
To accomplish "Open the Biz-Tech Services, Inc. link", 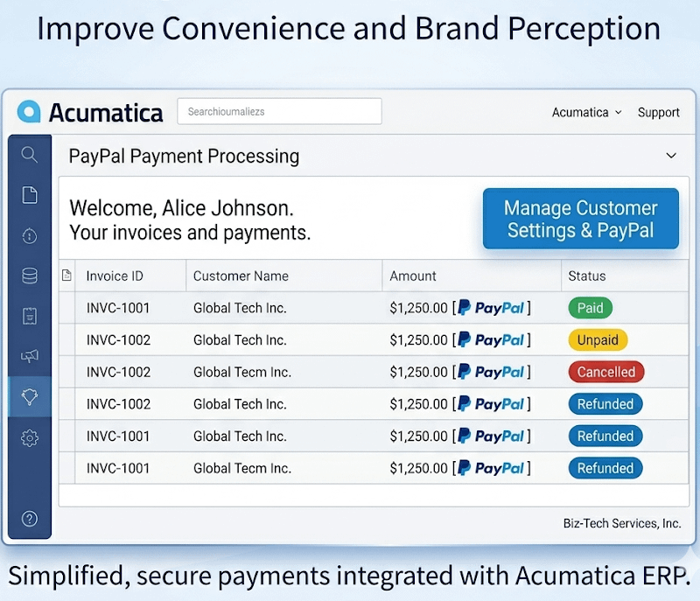I will [x=621, y=523].
